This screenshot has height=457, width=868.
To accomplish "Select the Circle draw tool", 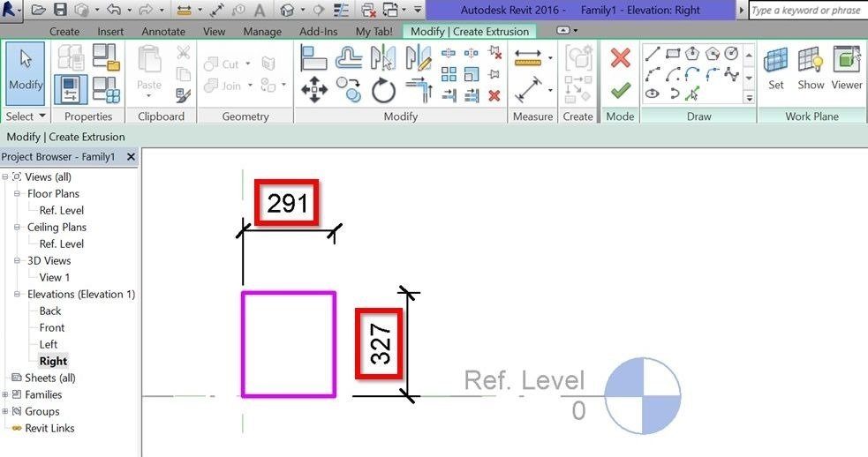I will pyautogui.click(x=731, y=54).
